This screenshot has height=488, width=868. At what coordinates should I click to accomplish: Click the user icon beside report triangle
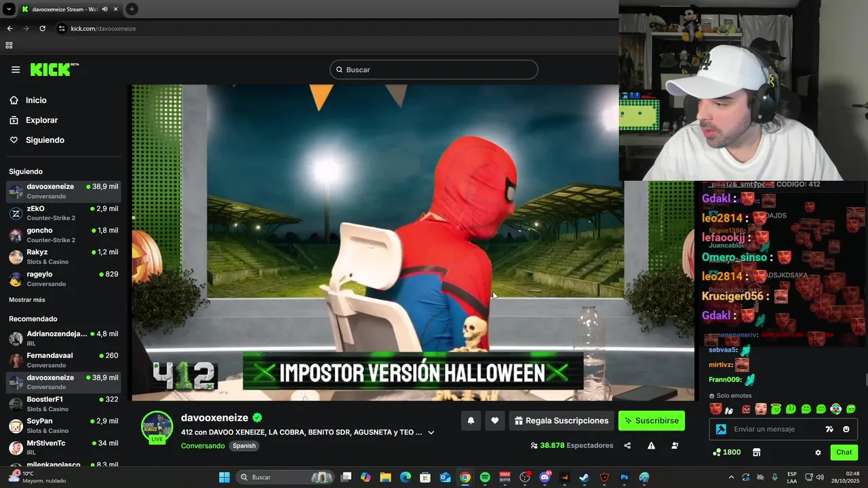point(675,445)
